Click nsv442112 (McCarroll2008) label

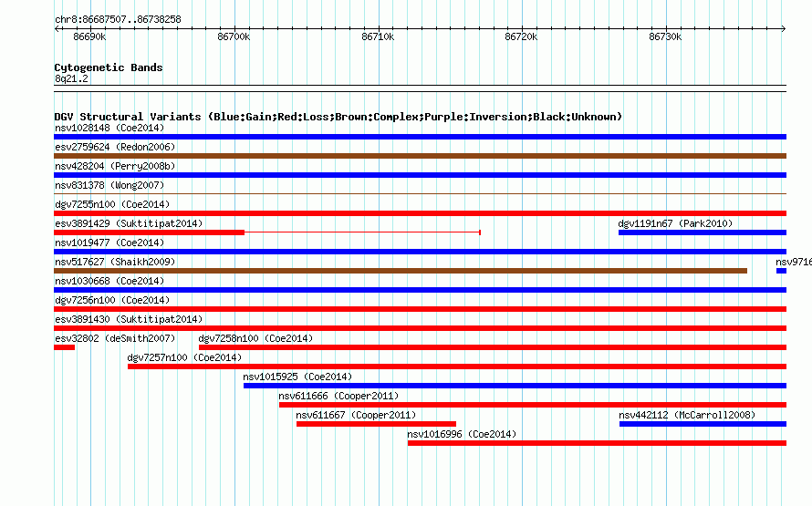point(687,415)
